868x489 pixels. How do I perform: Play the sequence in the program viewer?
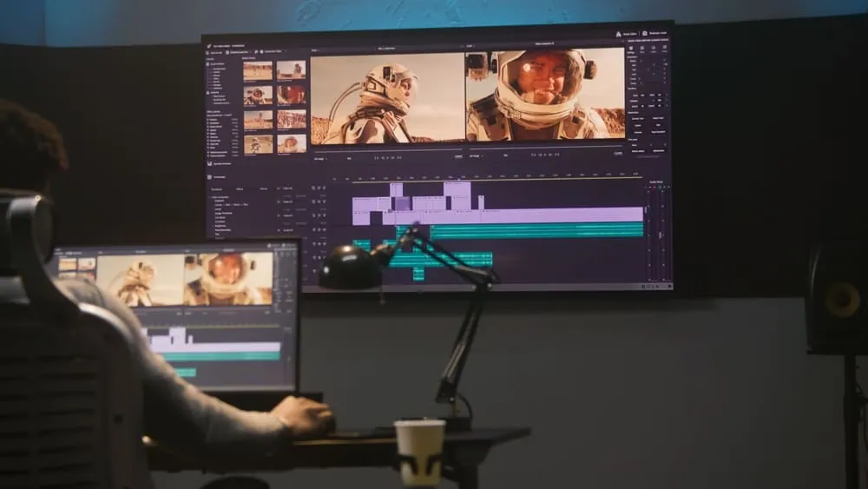click(x=545, y=155)
